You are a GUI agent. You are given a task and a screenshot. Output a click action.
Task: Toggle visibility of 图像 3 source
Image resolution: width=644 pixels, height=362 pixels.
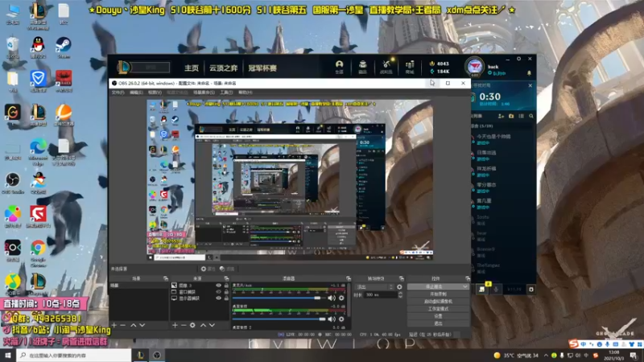(x=218, y=286)
